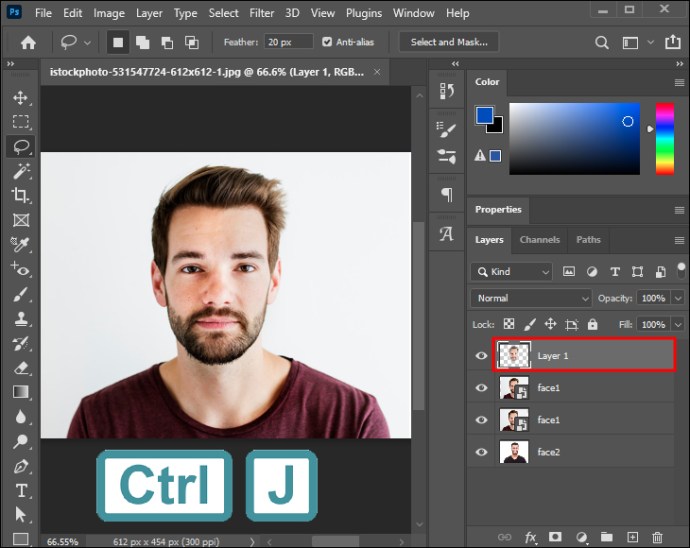The height and width of the screenshot is (548, 690).
Task: Open the Kind filter dropdown
Action: tap(511, 272)
